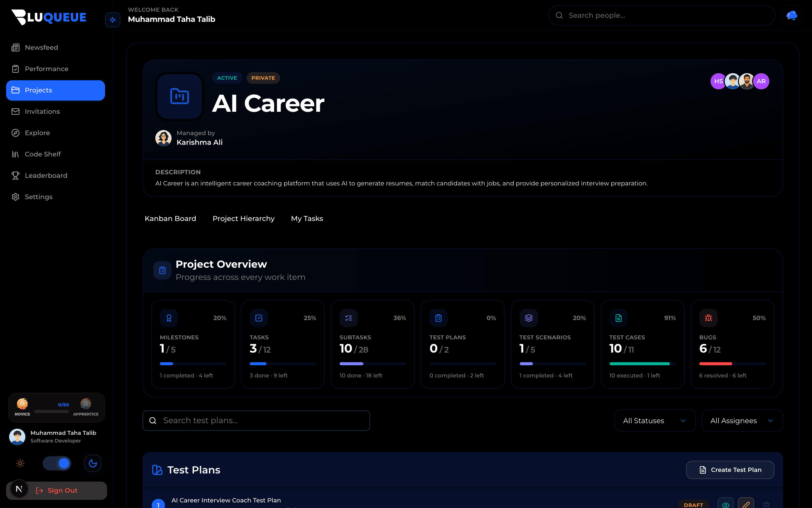Click the Tasks checkmark icon
Image resolution: width=812 pixels, height=508 pixels.
click(259, 318)
